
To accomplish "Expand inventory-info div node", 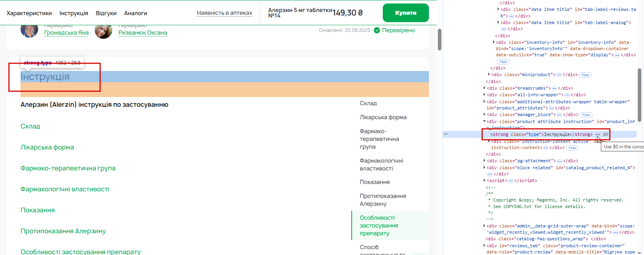I will (494, 42).
